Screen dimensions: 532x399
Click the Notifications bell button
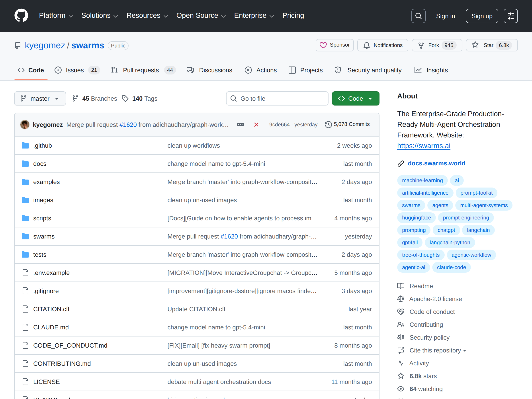(x=383, y=45)
